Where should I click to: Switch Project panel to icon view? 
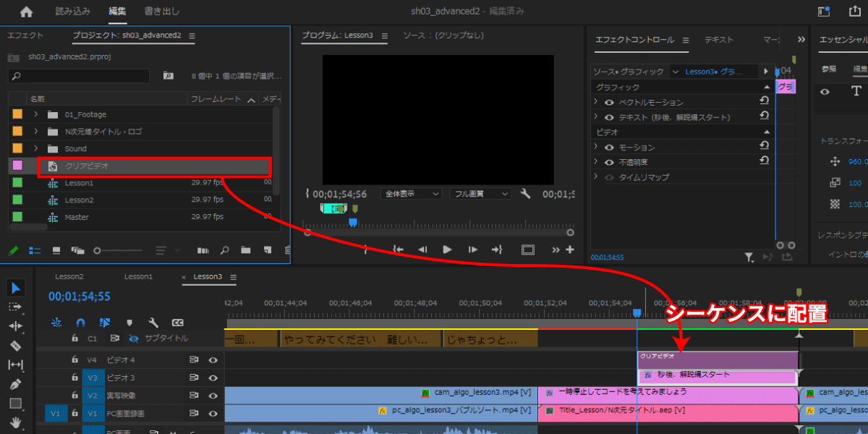tap(56, 251)
